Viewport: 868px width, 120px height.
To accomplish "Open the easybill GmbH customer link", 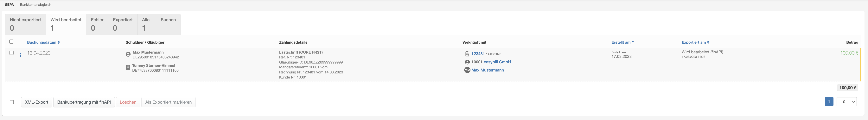I will pos(497,62).
